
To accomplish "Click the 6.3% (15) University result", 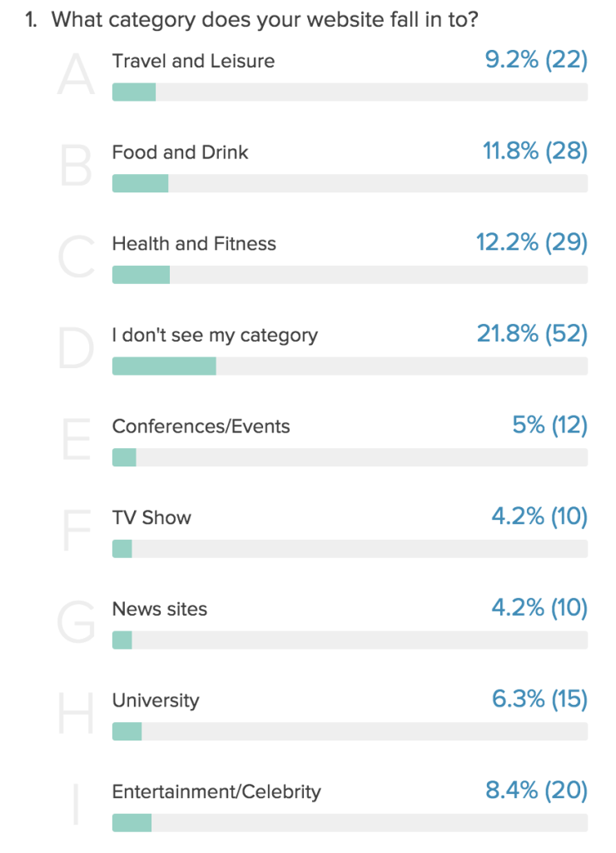I will [539, 699].
